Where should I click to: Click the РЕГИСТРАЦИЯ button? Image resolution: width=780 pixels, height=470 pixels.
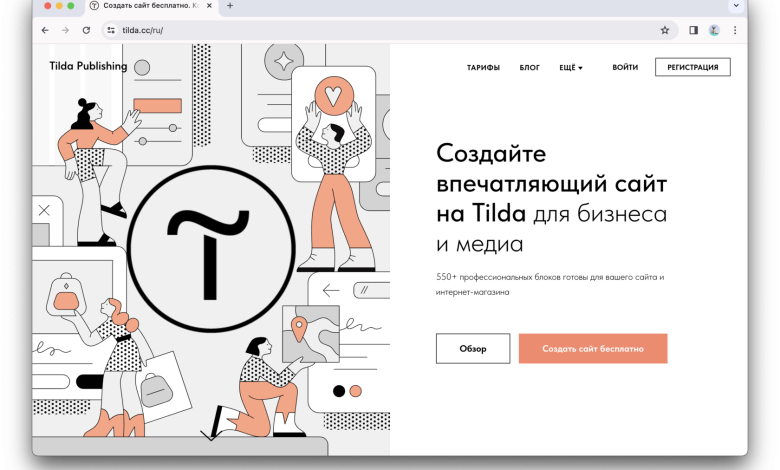click(x=692, y=68)
